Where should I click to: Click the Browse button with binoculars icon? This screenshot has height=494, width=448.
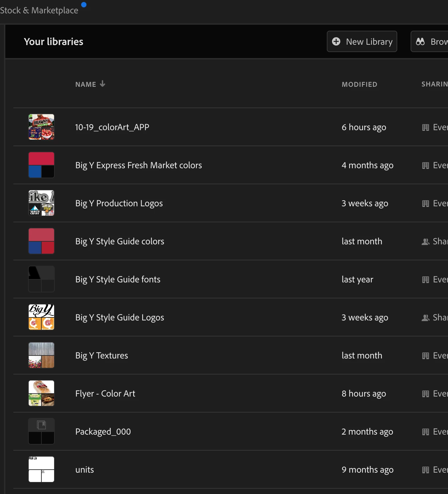(430, 41)
